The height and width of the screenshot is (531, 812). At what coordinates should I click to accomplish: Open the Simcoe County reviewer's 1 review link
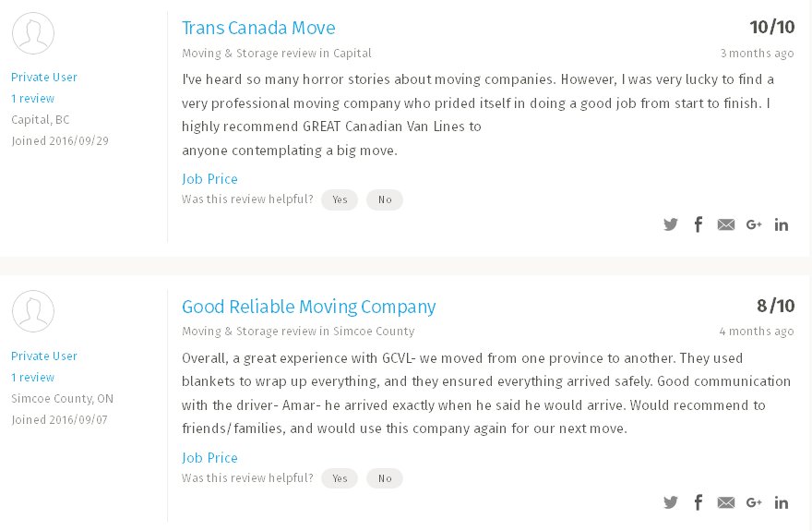tap(32, 377)
